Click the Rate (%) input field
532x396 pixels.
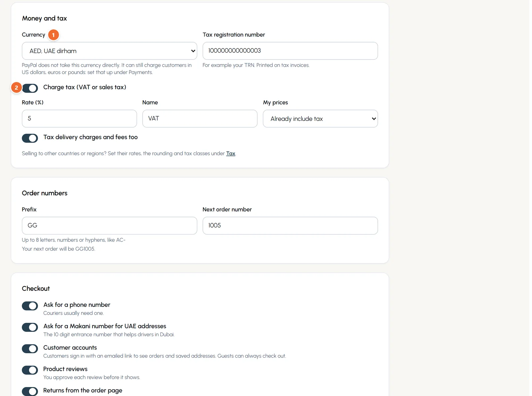click(x=79, y=119)
